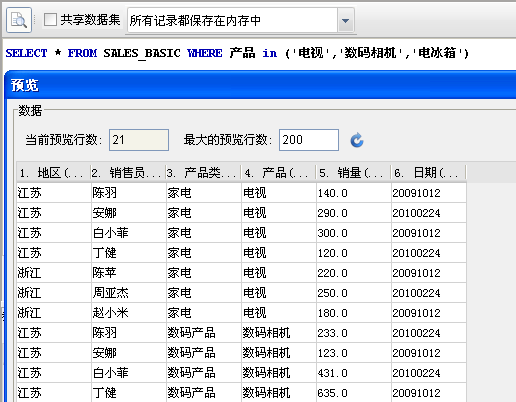
Task: Click the 当前预览行数 field showing 21
Action: tap(139, 140)
